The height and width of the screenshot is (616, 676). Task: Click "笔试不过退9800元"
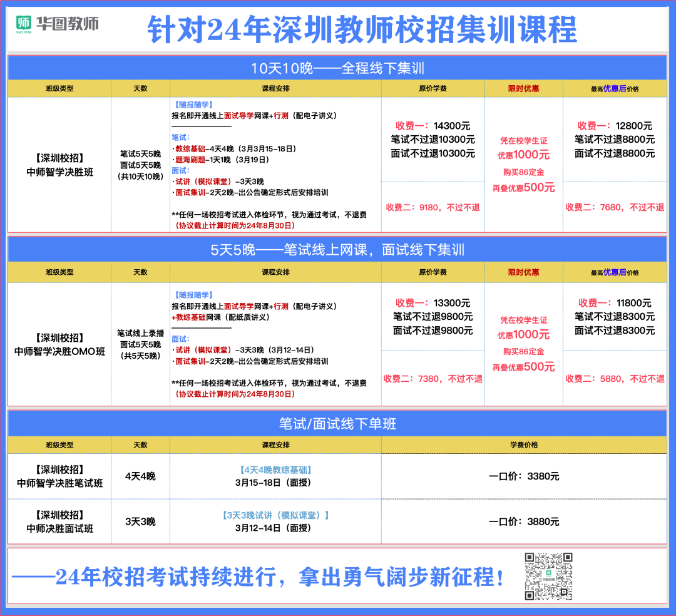coord(433,317)
